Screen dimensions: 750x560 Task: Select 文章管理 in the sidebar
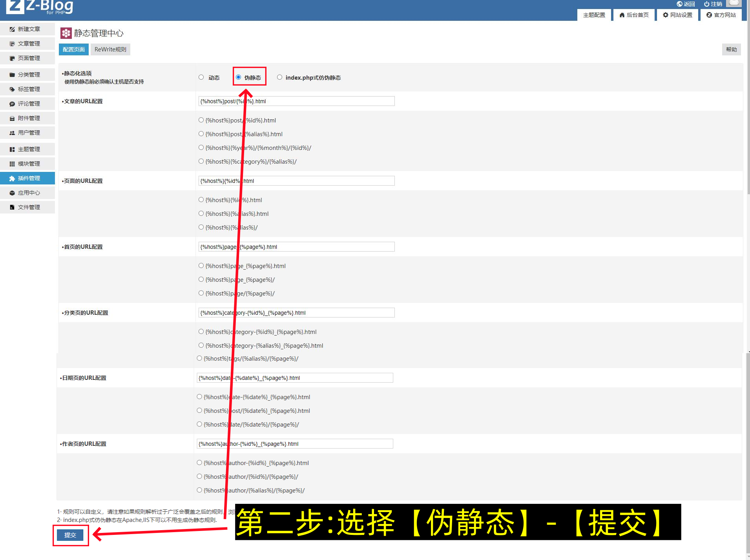click(x=27, y=43)
